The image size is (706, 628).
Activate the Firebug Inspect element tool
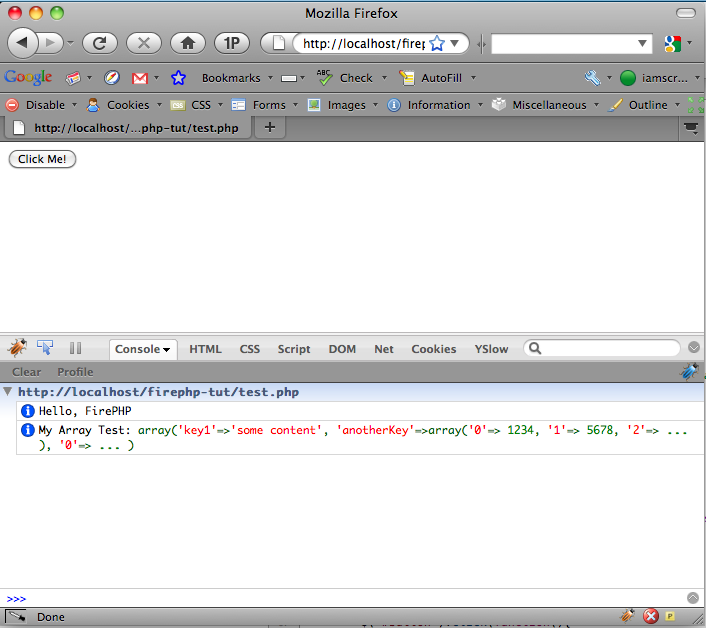point(45,348)
